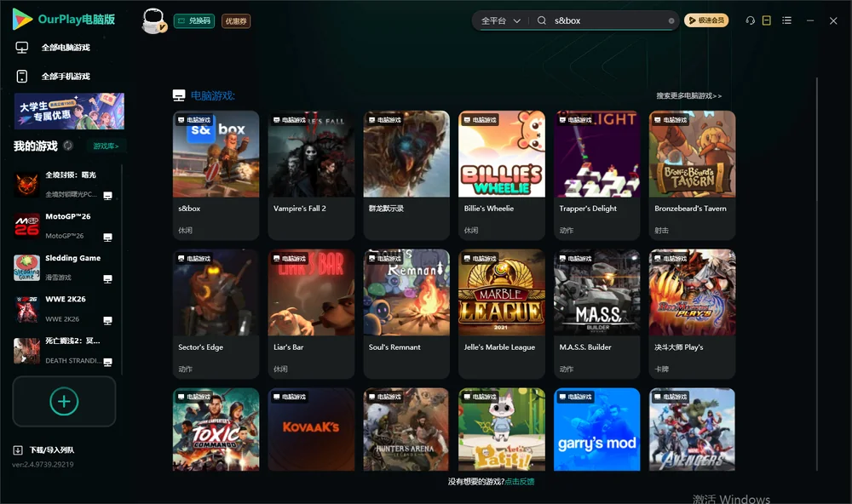The width and height of the screenshot is (852, 504).
Task: Open the 优惠券 coupon button
Action: coord(236,21)
